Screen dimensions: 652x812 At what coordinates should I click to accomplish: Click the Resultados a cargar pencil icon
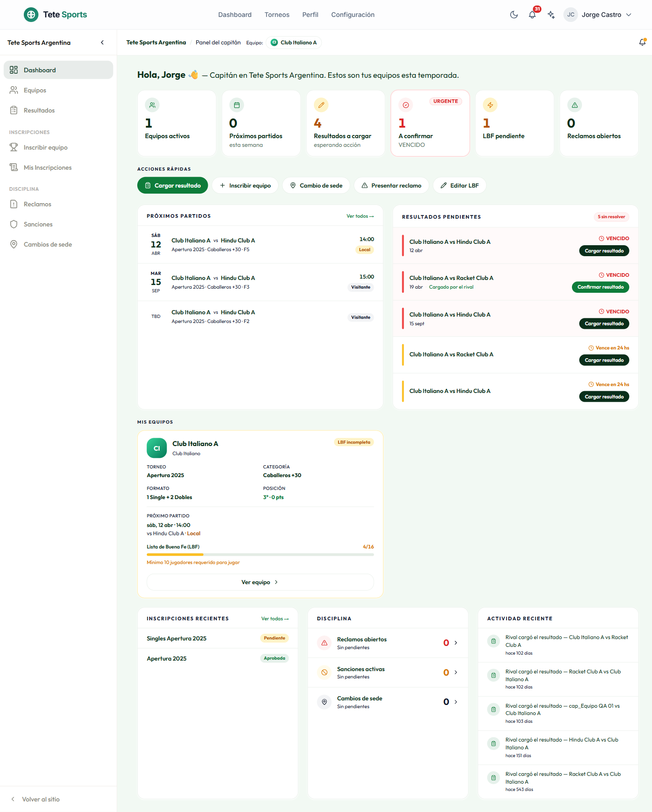tap(321, 105)
